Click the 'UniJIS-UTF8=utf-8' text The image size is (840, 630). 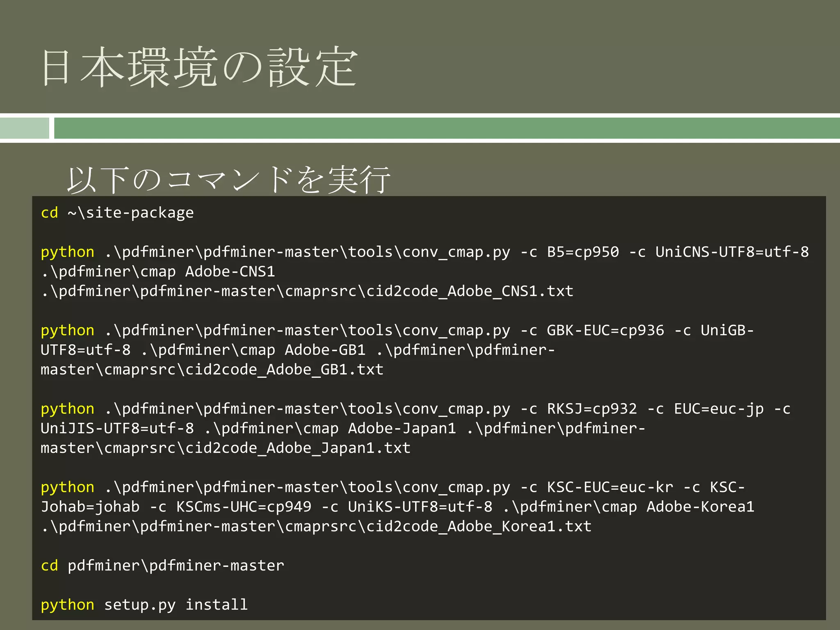pos(117,428)
